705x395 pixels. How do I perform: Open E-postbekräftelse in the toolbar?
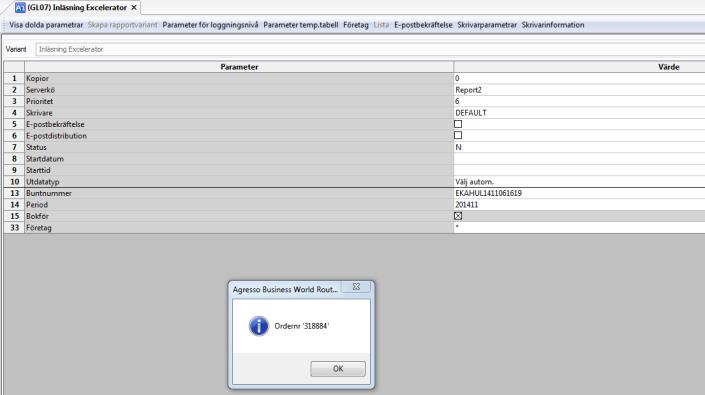point(423,25)
